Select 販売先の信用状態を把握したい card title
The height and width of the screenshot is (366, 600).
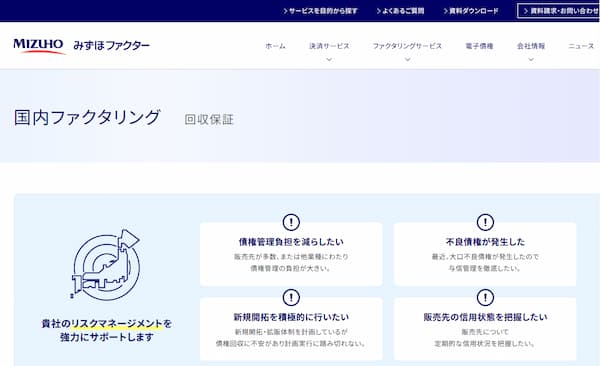pos(485,317)
